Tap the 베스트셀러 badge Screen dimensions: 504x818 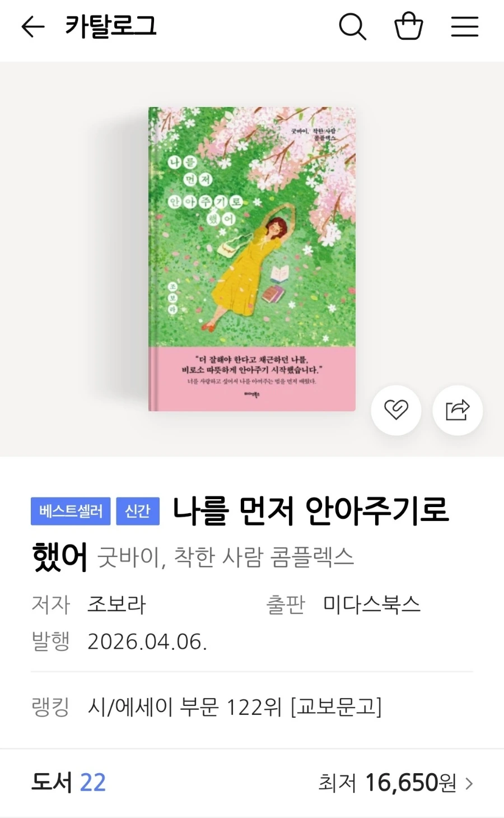[71, 511]
